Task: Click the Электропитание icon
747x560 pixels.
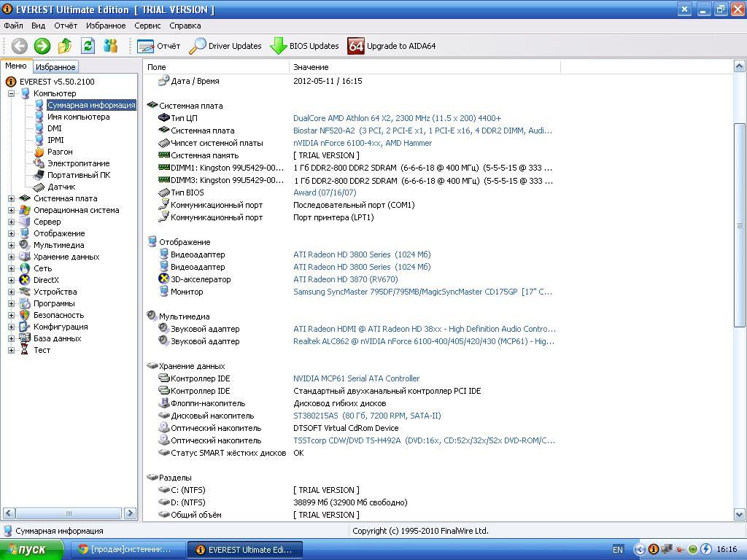Action: (x=39, y=163)
